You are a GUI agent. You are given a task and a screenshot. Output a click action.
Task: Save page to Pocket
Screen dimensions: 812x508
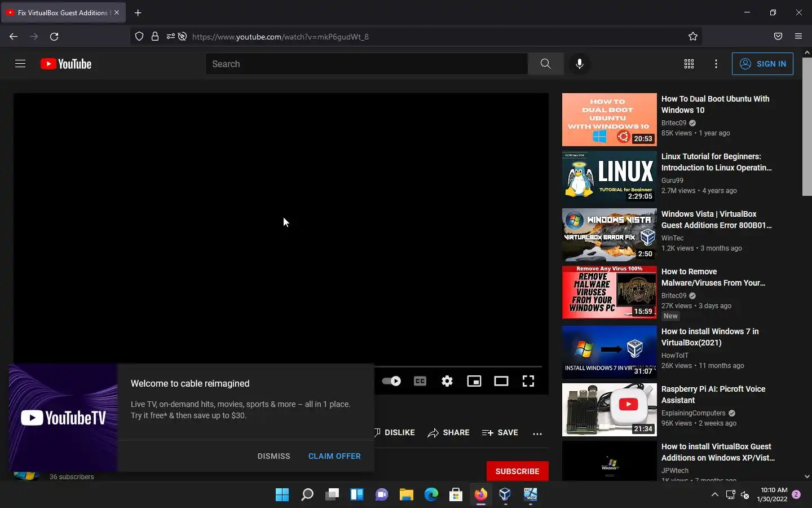(778, 37)
